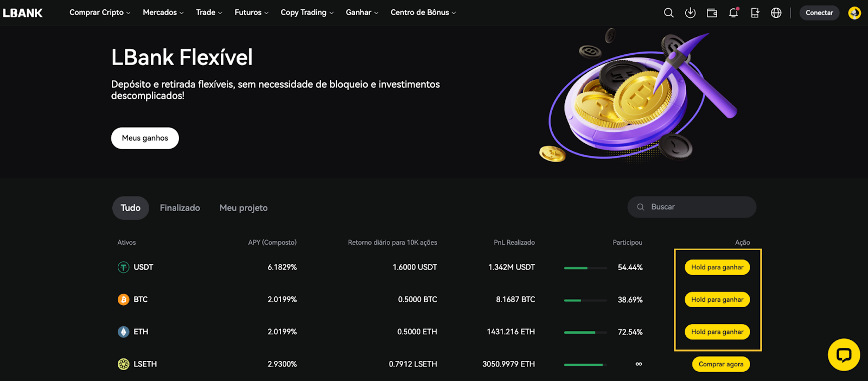Screen dimensions: 868x381
Task: Click Hold para ganhar for BTC
Action: click(717, 300)
